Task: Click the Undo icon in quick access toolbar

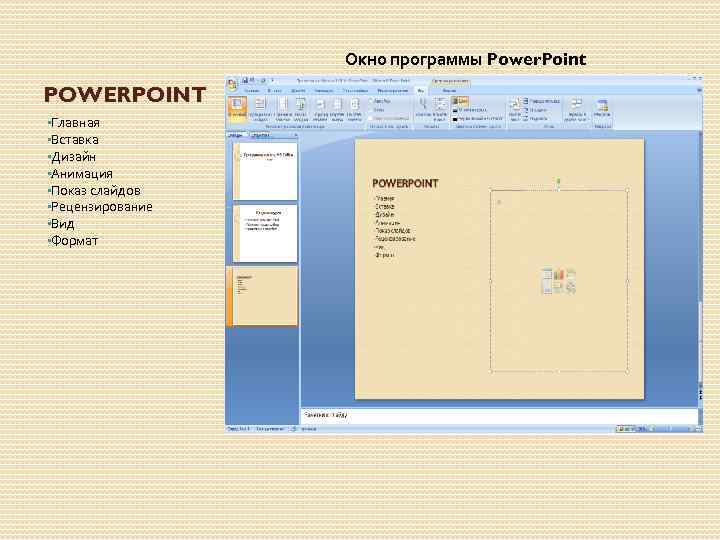Action: pos(252,80)
